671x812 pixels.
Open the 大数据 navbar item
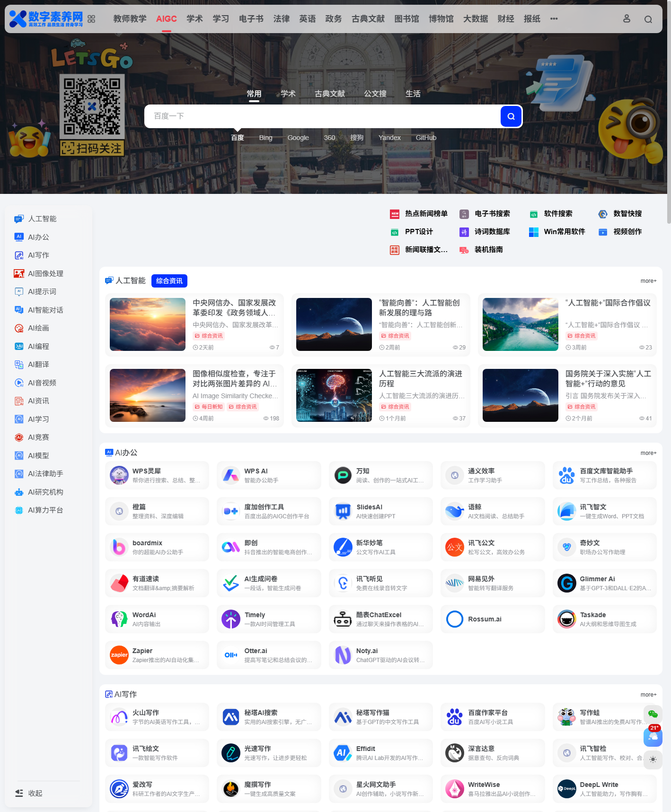476,19
